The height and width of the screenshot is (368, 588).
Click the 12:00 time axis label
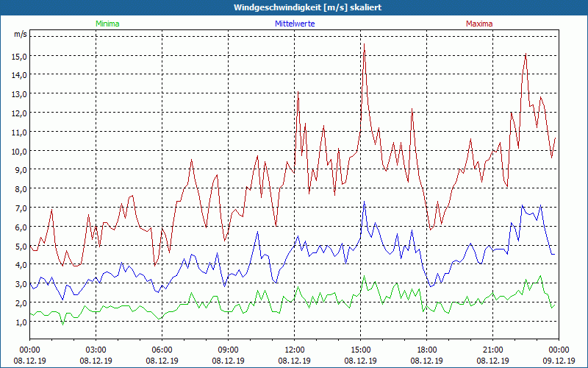pyautogui.click(x=295, y=350)
